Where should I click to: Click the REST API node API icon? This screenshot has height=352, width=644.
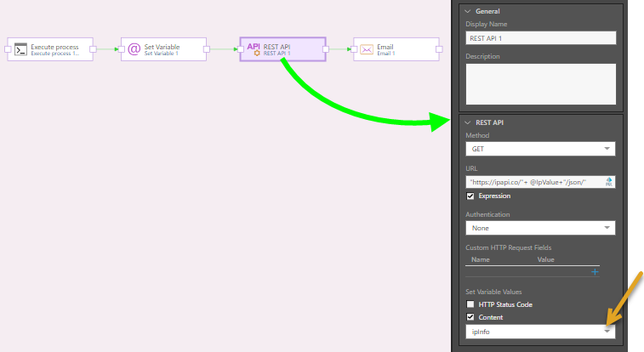coord(254,49)
